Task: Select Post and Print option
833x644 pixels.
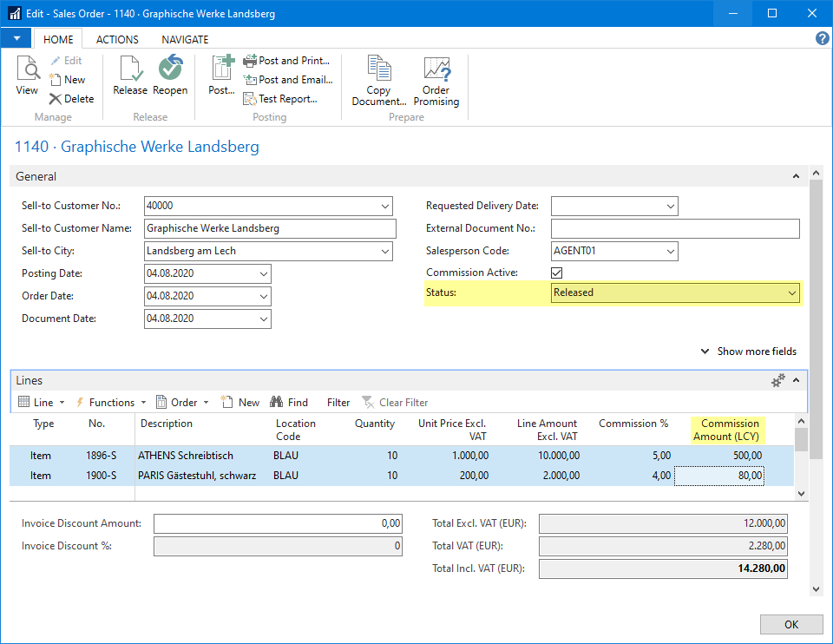Action: pyautogui.click(x=286, y=61)
